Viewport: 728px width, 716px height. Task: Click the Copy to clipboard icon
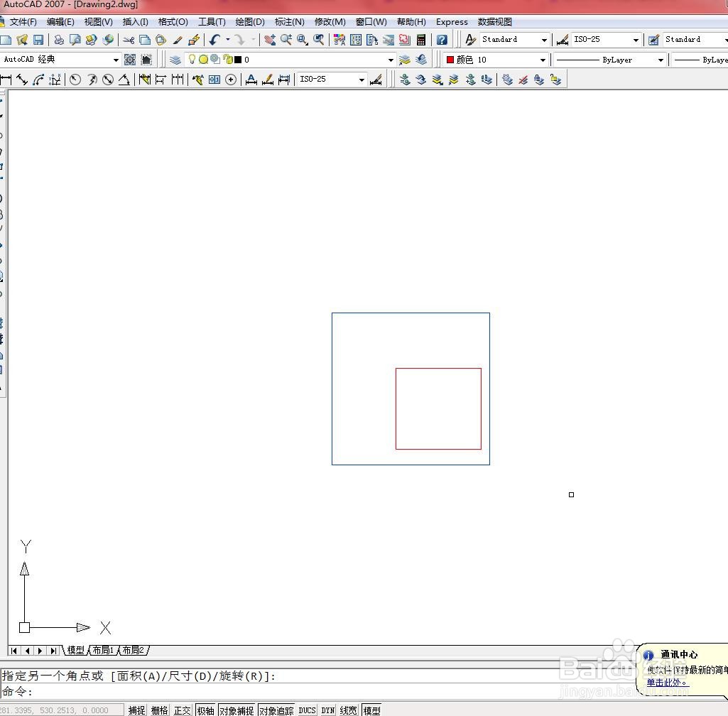[x=145, y=40]
